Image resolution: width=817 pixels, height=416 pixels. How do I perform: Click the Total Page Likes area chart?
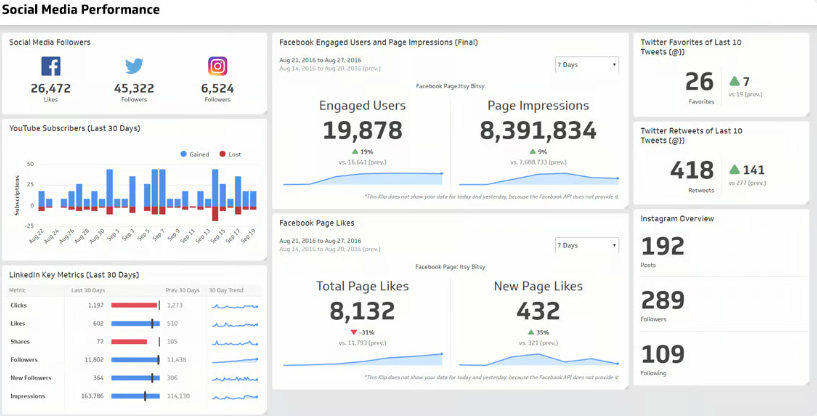363,360
